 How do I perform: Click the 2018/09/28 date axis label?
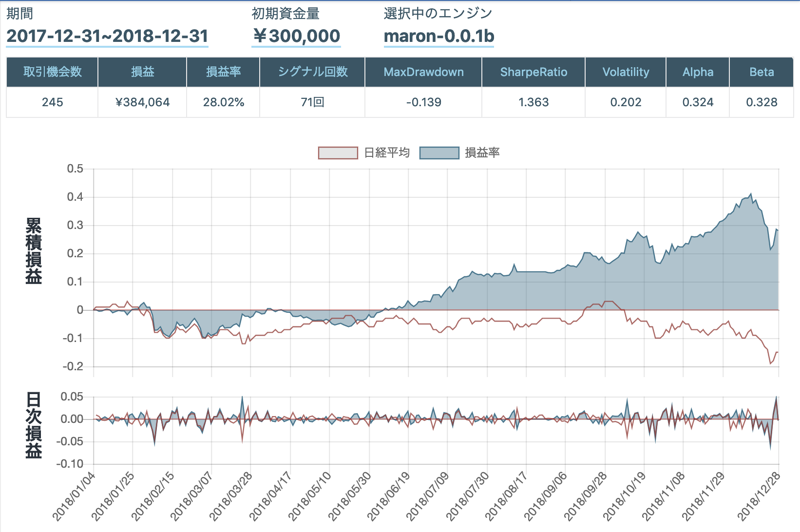586,496
